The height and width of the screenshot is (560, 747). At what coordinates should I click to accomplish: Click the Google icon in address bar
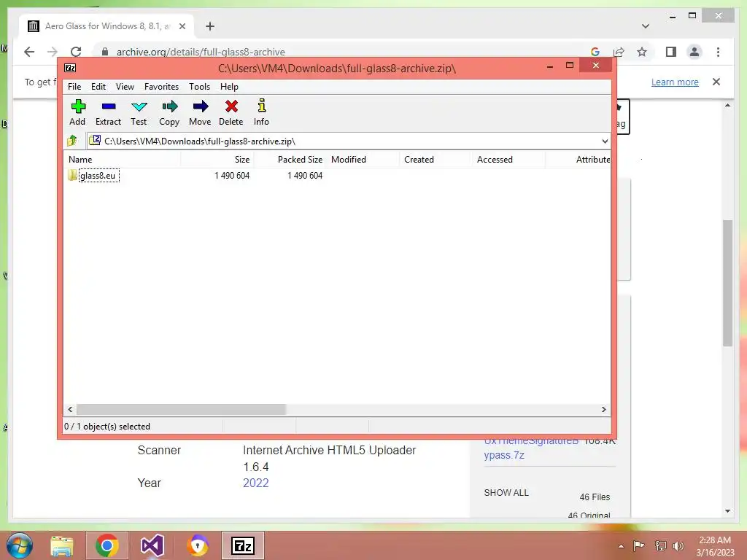(x=595, y=52)
